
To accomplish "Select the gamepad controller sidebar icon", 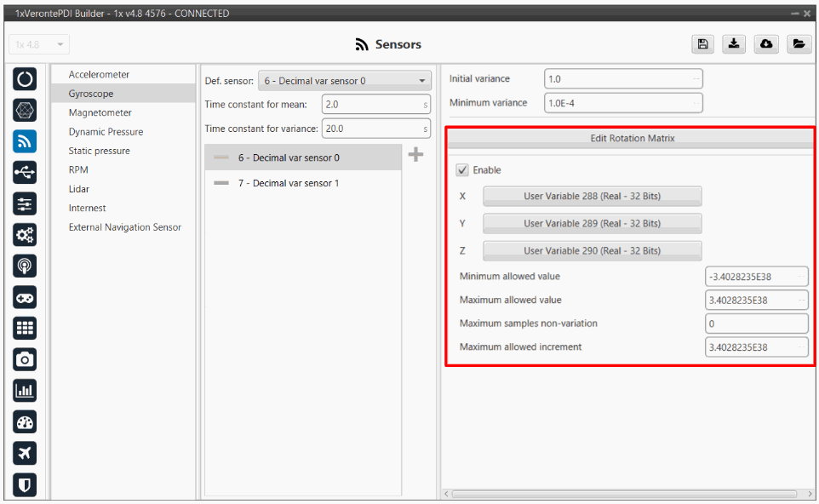I will pos(26,297).
